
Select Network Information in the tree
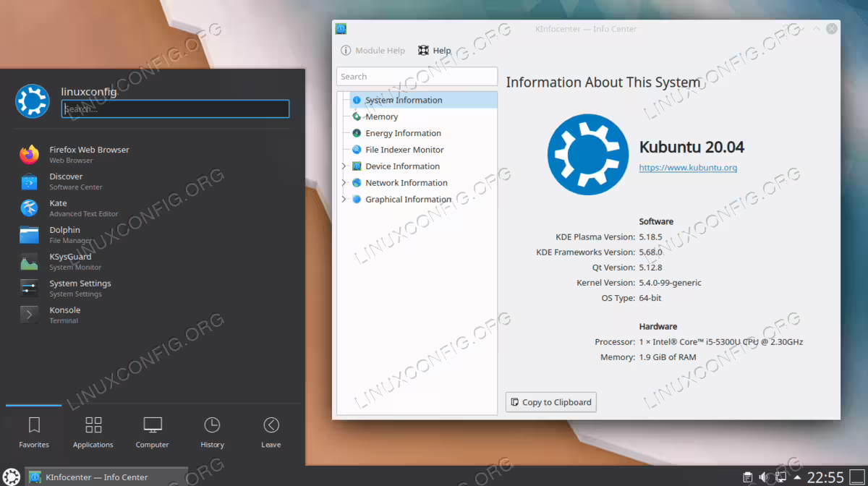tap(407, 183)
